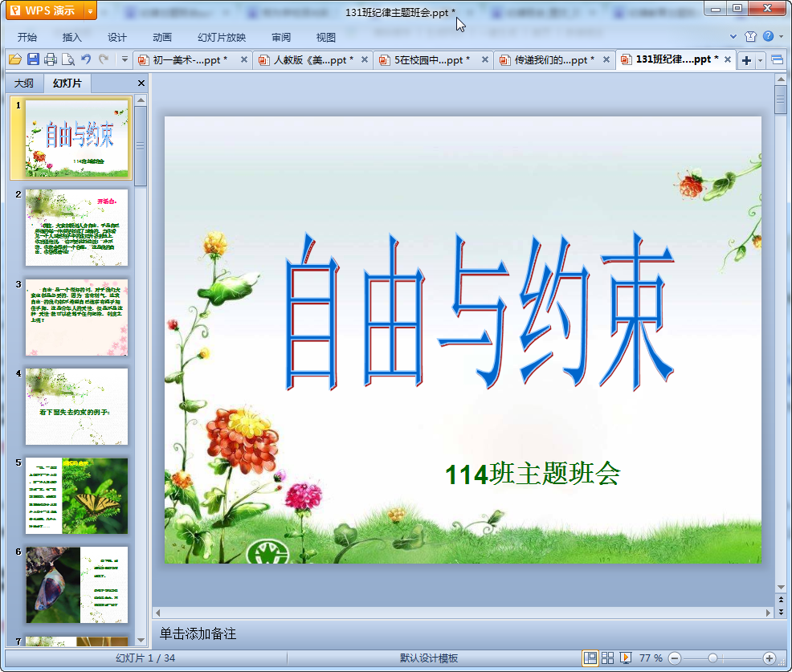Close the 131班纪律....ppt tab
792x672 pixels.
728,59
